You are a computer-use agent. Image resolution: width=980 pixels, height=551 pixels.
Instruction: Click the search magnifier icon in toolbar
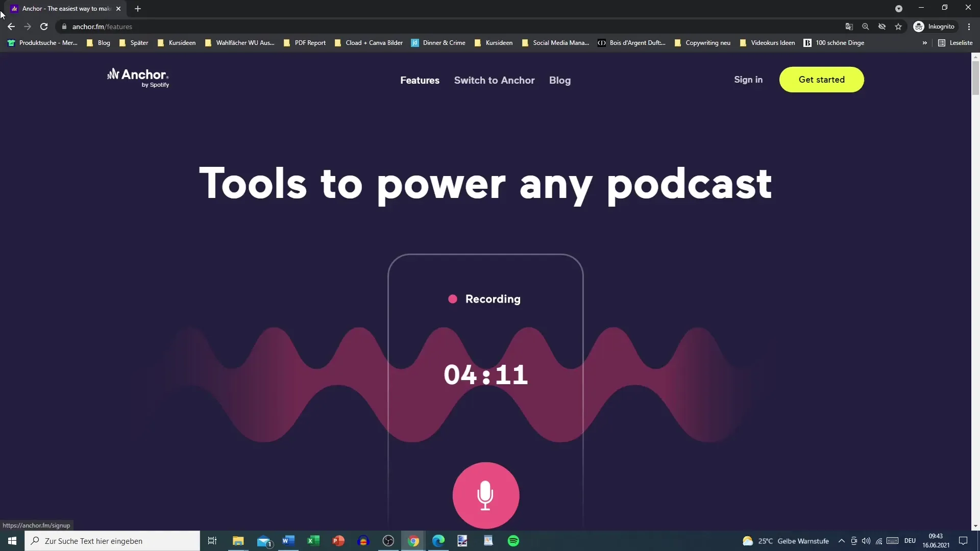[x=865, y=26]
